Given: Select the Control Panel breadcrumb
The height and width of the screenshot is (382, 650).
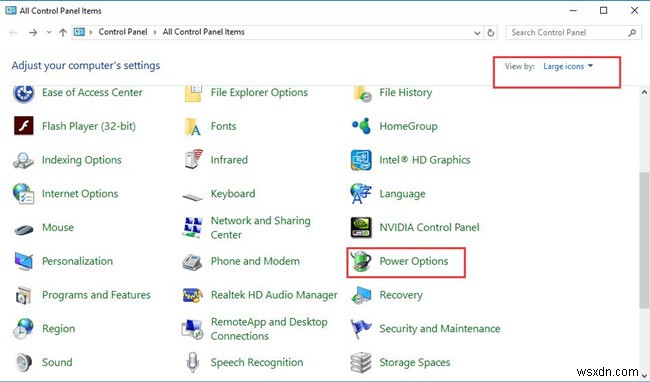Looking at the screenshot, I should (123, 32).
